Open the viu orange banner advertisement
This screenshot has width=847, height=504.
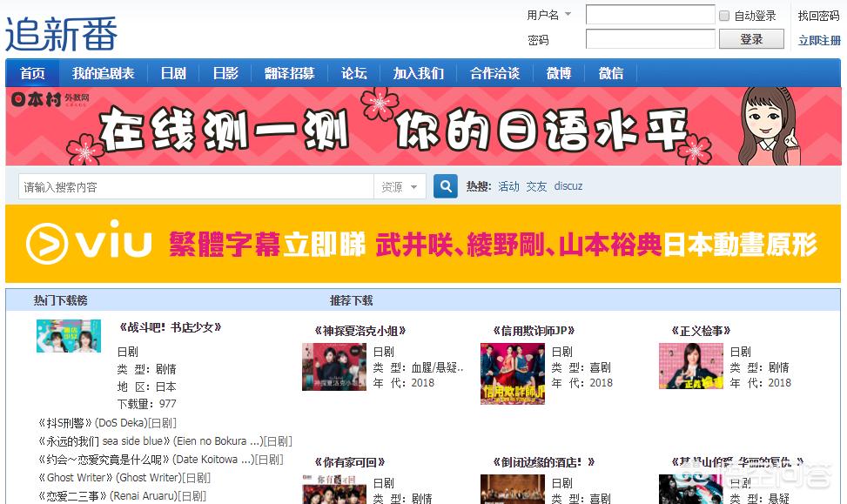tap(423, 245)
